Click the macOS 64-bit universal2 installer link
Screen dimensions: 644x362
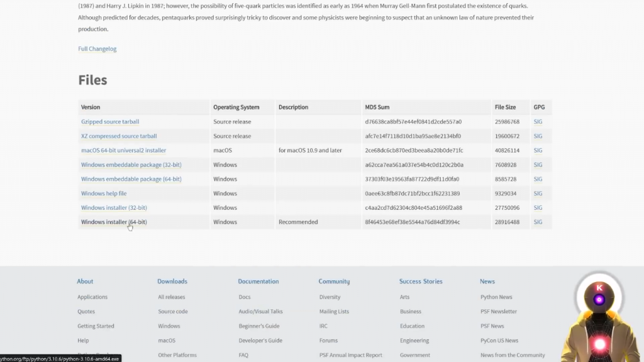point(123,151)
